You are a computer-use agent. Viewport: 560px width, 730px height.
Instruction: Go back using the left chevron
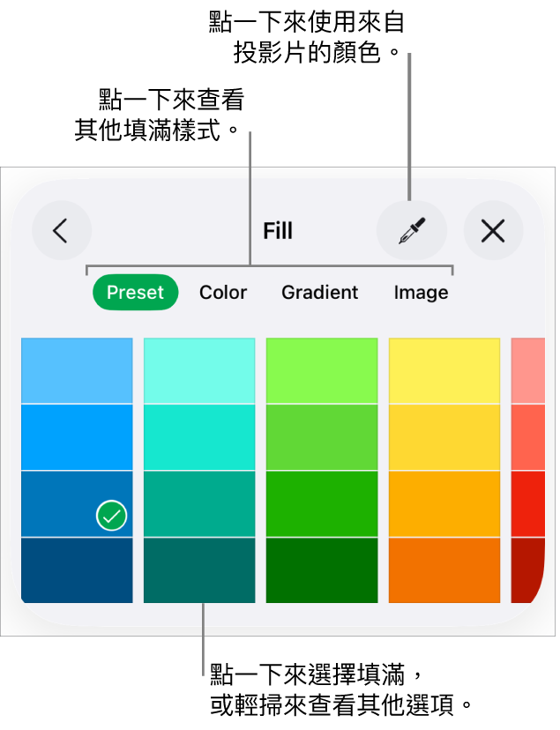point(61,231)
